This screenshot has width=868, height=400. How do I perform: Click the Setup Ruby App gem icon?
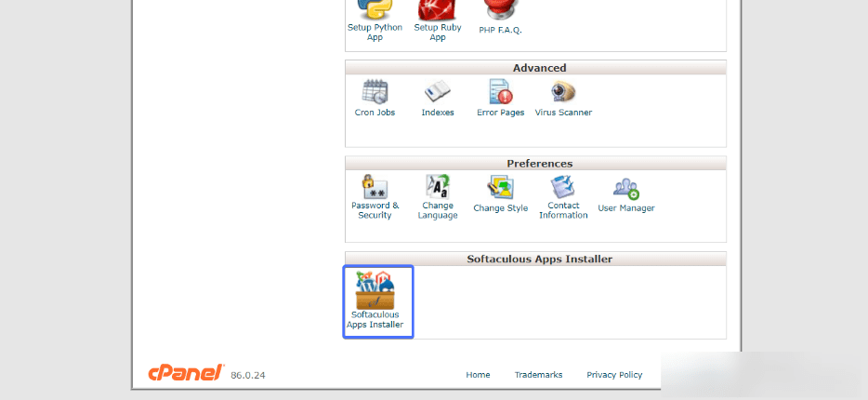pos(438,9)
